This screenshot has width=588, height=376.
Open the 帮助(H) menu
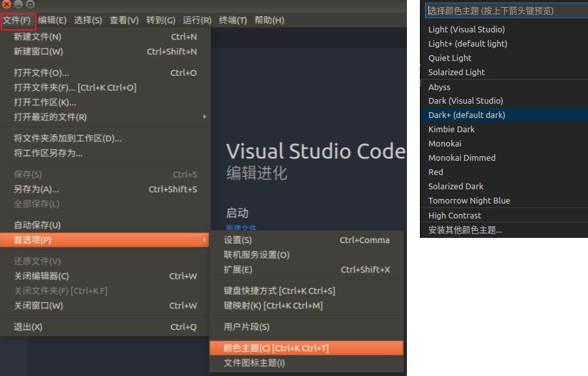[x=269, y=20]
